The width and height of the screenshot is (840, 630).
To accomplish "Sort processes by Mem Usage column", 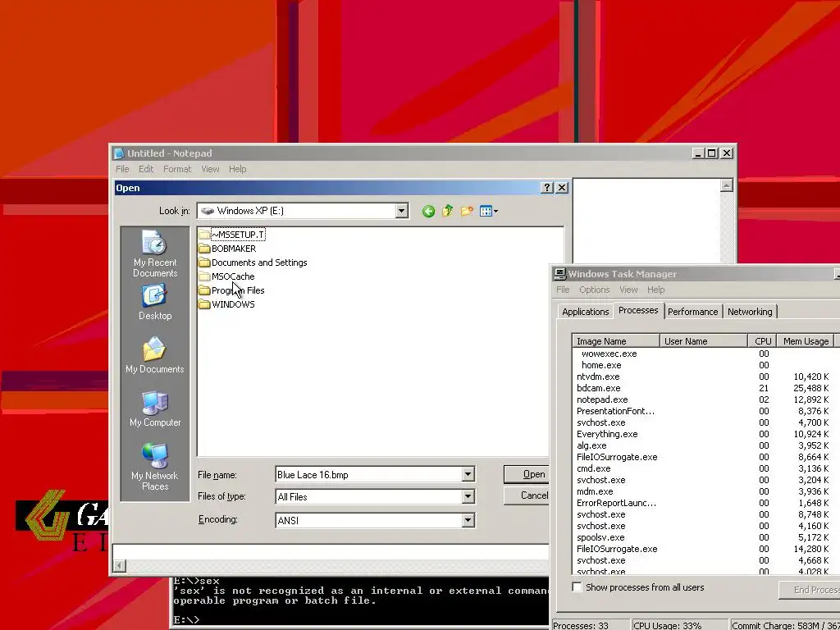I will pyautogui.click(x=806, y=341).
